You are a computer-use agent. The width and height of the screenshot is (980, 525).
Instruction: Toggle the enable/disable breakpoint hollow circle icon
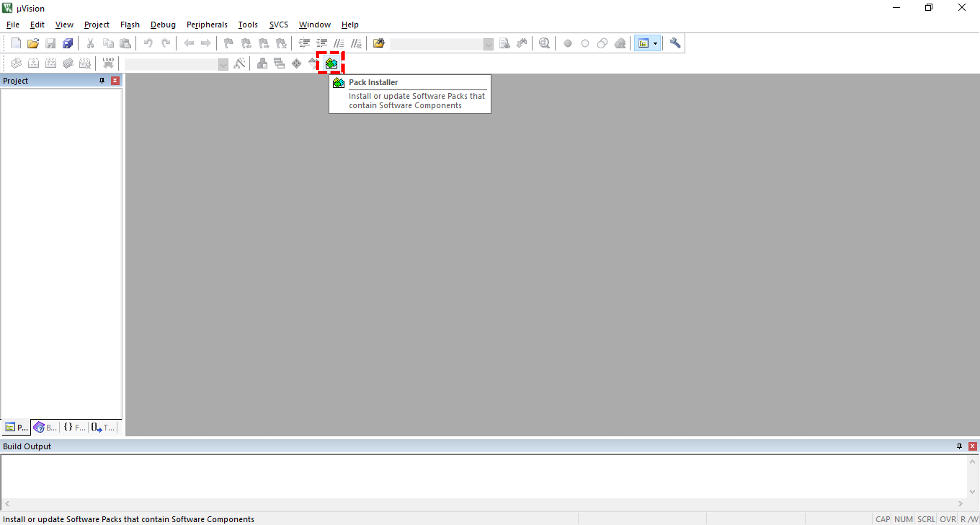coord(585,43)
